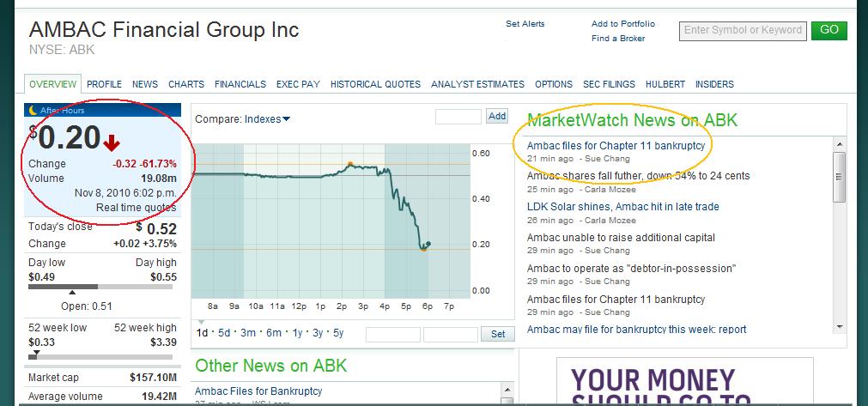Click MarketWatch news scrollbar down arrow
The width and height of the screenshot is (868, 406).
click(839, 327)
